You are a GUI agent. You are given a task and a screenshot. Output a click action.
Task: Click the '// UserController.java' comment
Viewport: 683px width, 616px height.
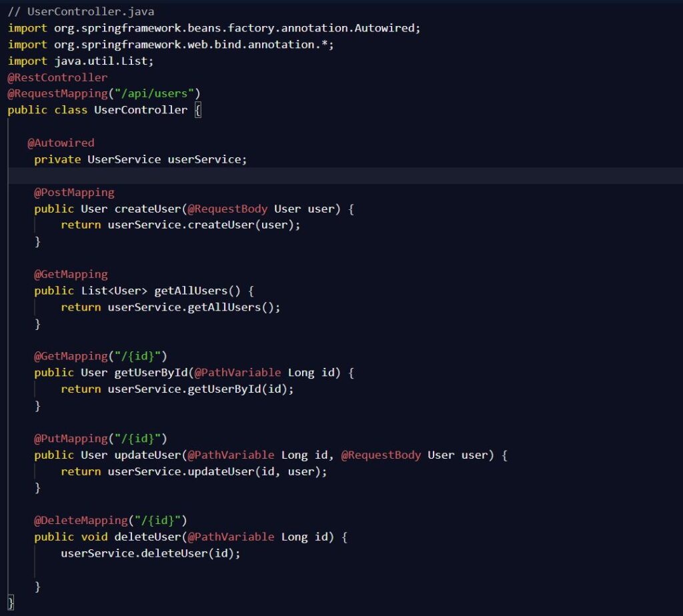point(81,11)
